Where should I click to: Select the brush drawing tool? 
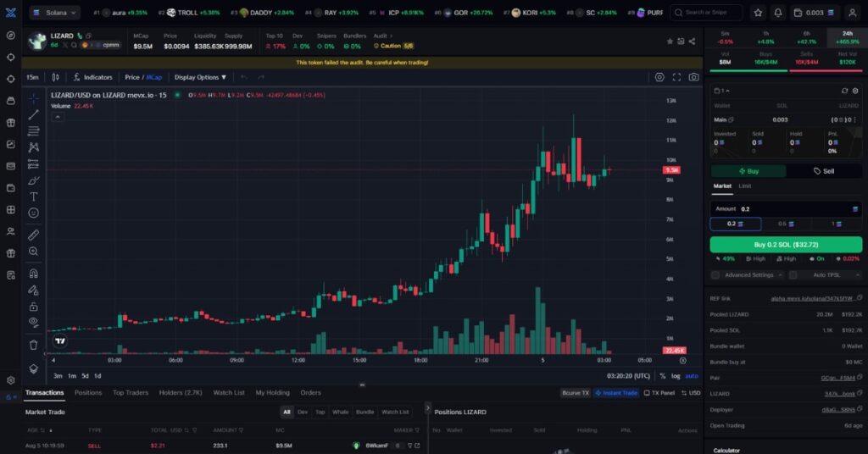[x=34, y=180]
